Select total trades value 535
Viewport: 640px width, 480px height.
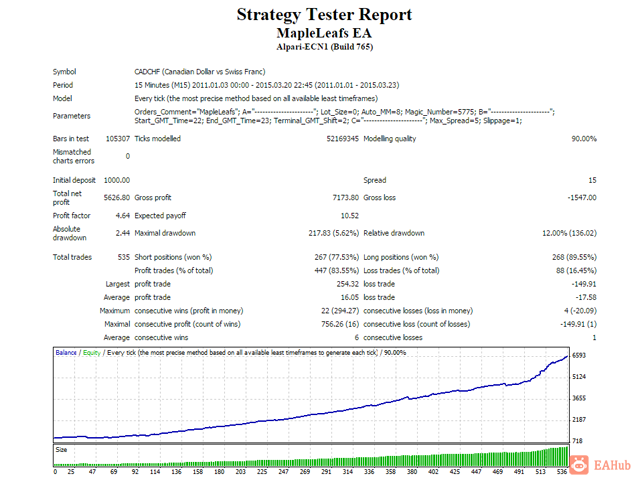124,257
